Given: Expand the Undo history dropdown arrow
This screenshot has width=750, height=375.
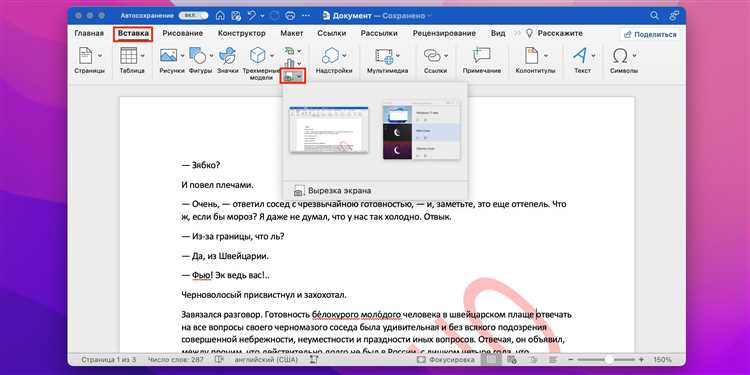Looking at the screenshot, I should coord(262,16).
